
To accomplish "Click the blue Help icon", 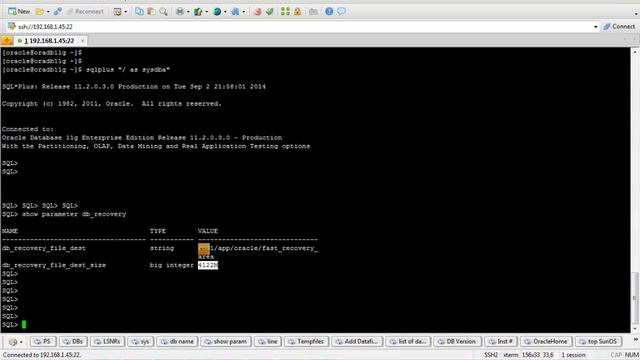I will click(329, 11).
